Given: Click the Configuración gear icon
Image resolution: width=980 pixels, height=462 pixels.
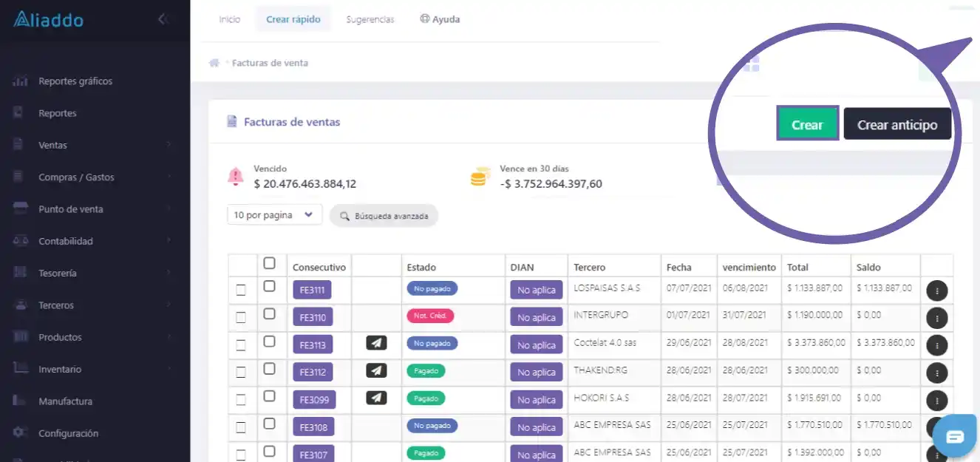Looking at the screenshot, I should tap(20, 433).
